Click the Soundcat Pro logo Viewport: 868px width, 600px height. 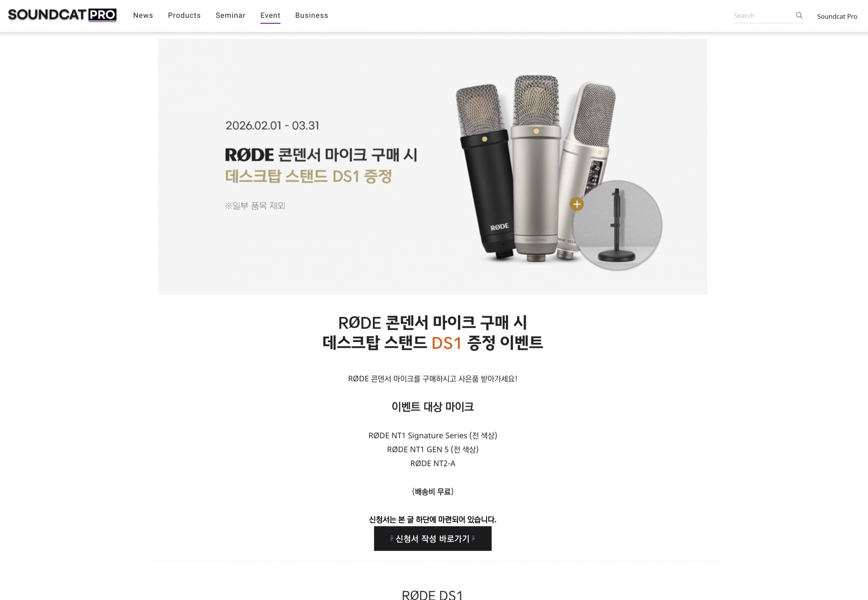coord(62,15)
